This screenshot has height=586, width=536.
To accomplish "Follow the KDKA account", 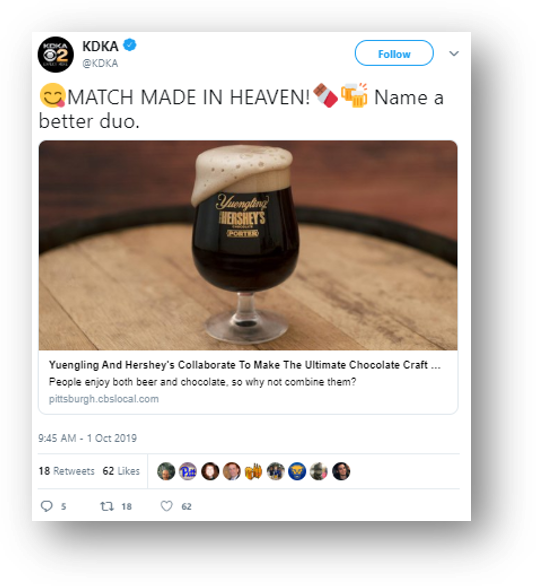I will tap(394, 53).
